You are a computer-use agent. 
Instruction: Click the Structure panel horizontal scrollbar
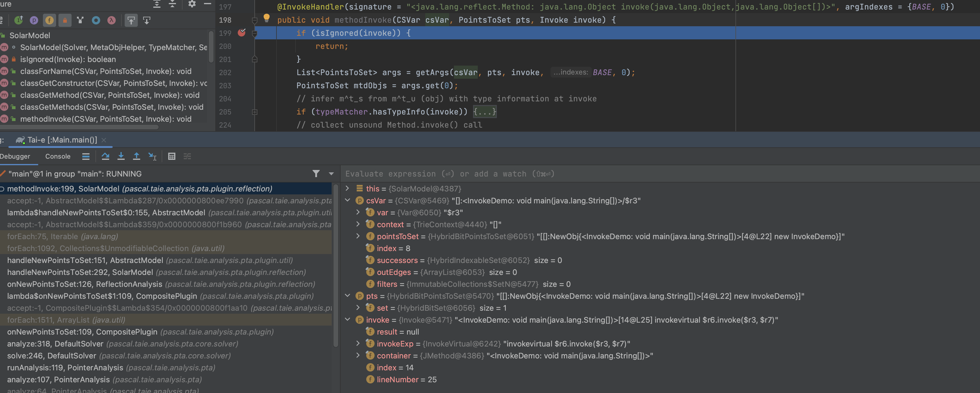[x=79, y=127]
